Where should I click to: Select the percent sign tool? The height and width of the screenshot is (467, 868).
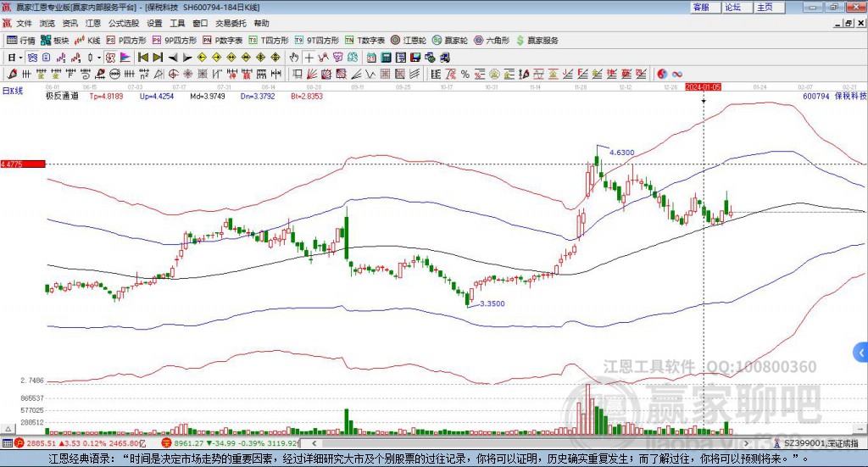(465, 74)
